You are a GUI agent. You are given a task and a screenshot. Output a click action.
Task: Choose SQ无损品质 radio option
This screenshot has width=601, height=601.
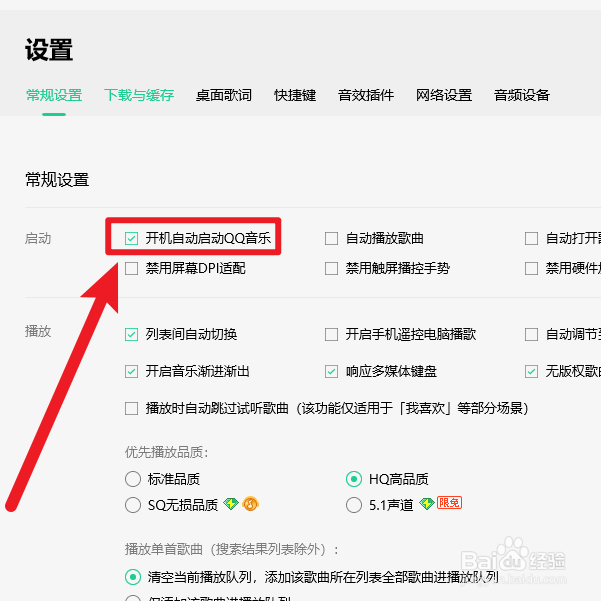click(x=133, y=505)
